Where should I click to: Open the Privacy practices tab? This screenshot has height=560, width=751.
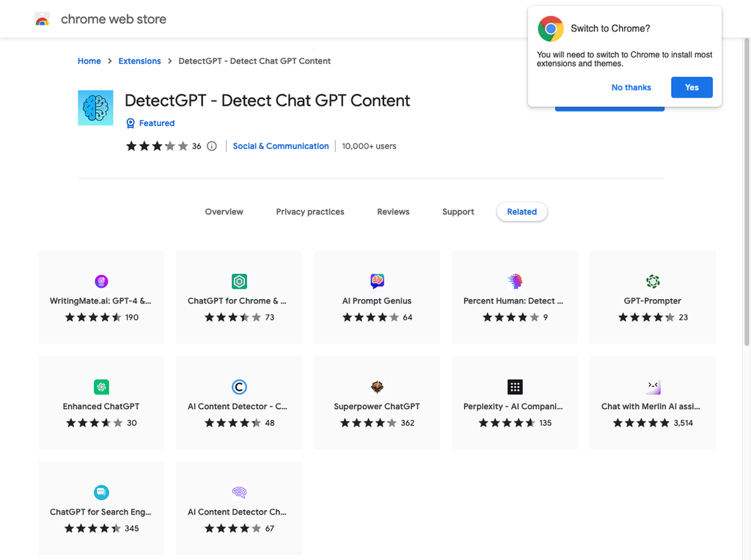[x=309, y=212]
